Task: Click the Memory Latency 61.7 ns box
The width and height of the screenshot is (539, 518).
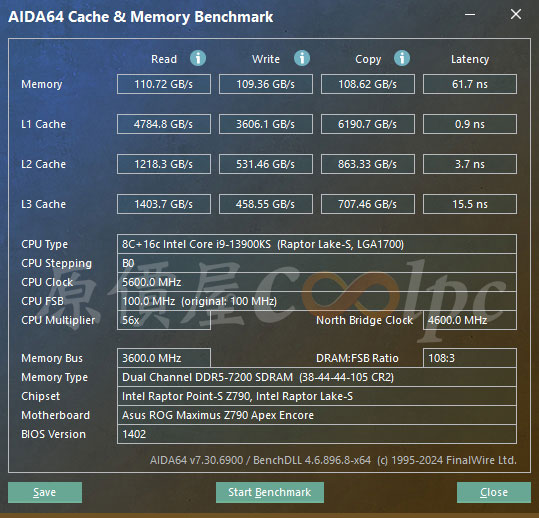Action: coord(470,84)
